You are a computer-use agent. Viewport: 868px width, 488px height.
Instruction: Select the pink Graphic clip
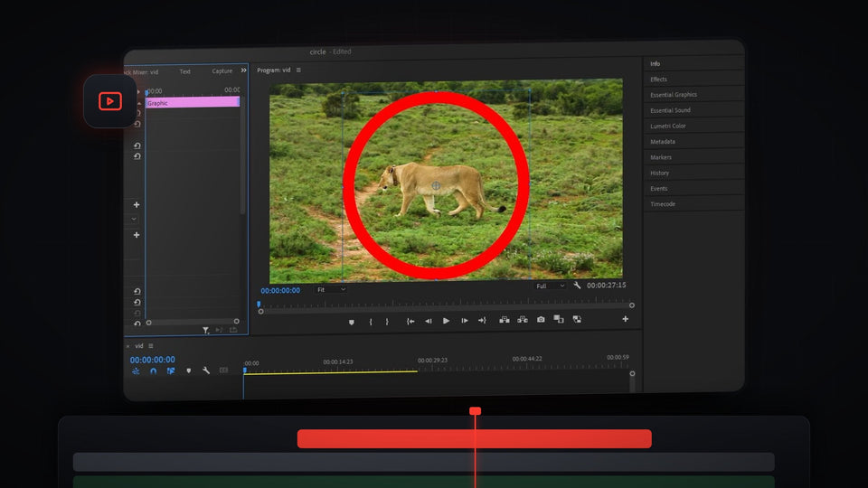pos(192,102)
